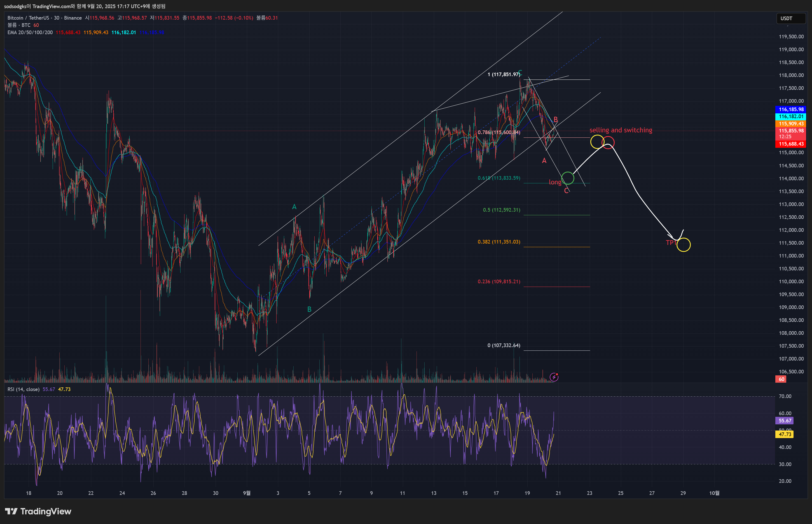Screen dimensions: 812x524
Task: Click the blue 116,185.98 price label
Action: tap(790, 109)
